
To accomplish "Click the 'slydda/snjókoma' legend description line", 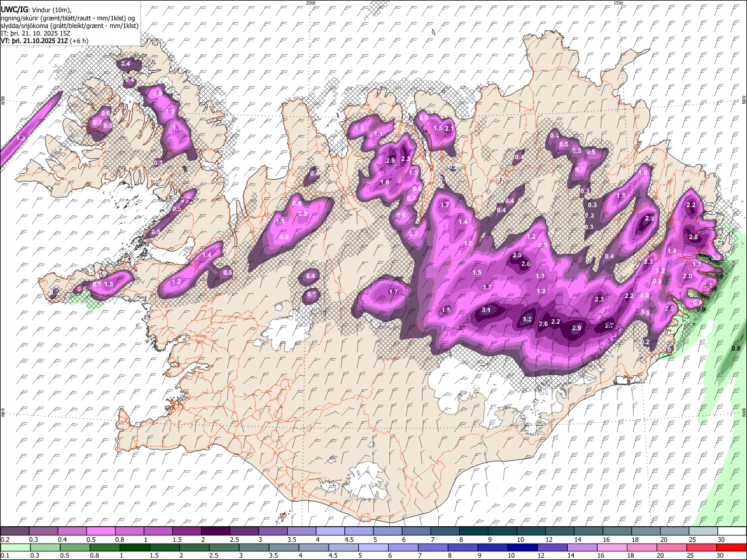I will coord(69,26).
